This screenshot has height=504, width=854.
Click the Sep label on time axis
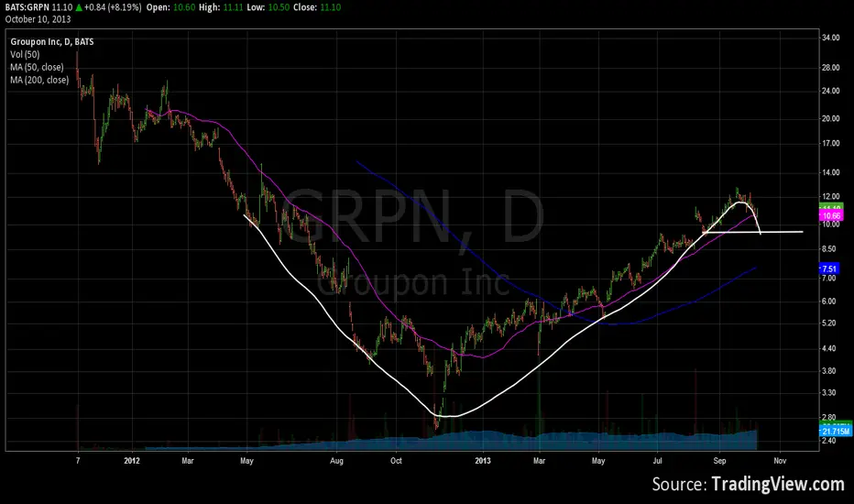pyautogui.click(x=719, y=461)
